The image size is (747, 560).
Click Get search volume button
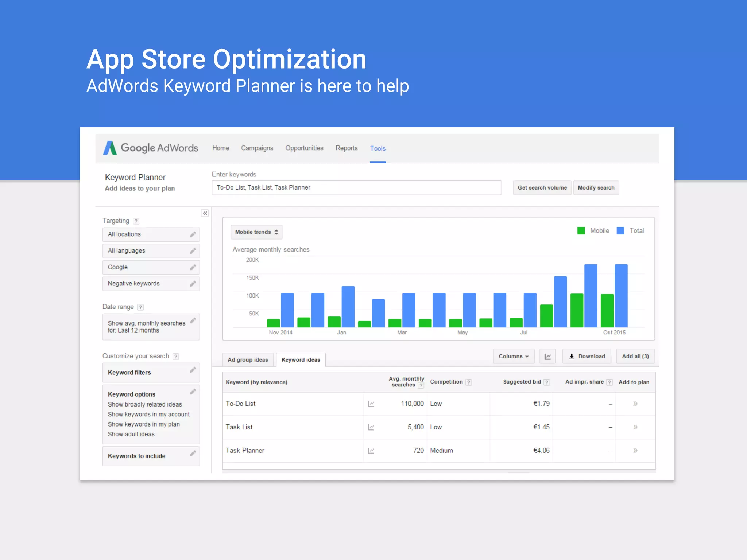pos(542,188)
